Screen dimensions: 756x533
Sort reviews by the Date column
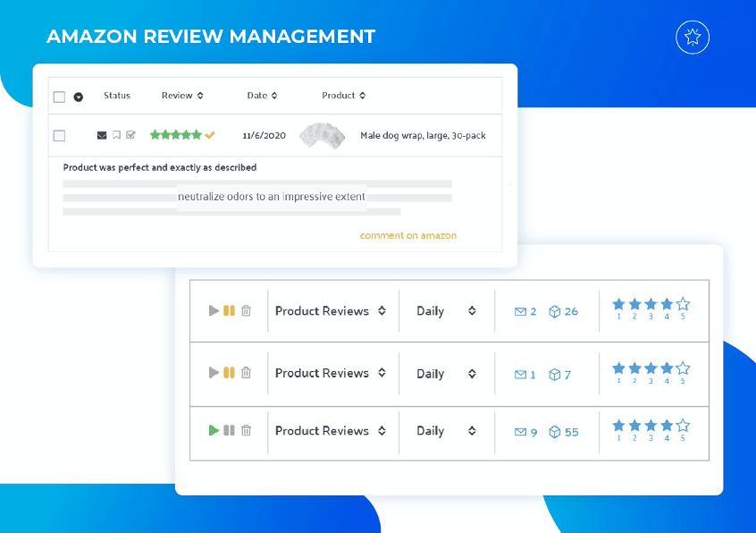tap(262, 96)
